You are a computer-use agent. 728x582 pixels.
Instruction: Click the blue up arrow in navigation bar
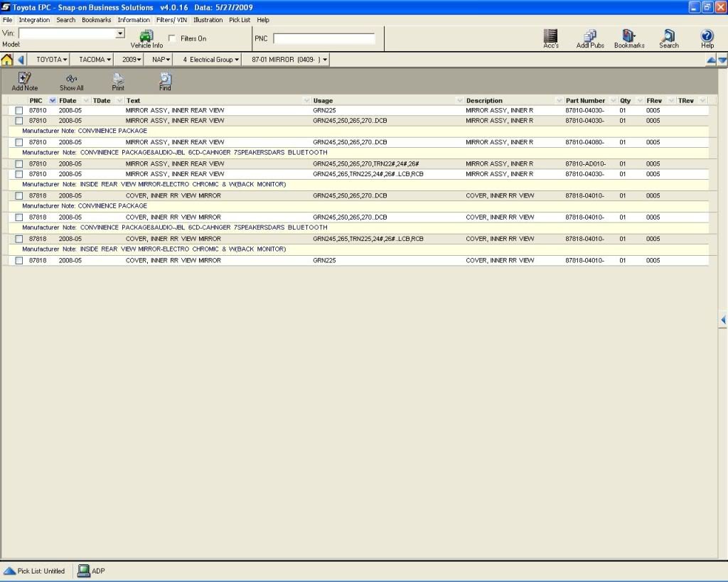coord(711,60)
